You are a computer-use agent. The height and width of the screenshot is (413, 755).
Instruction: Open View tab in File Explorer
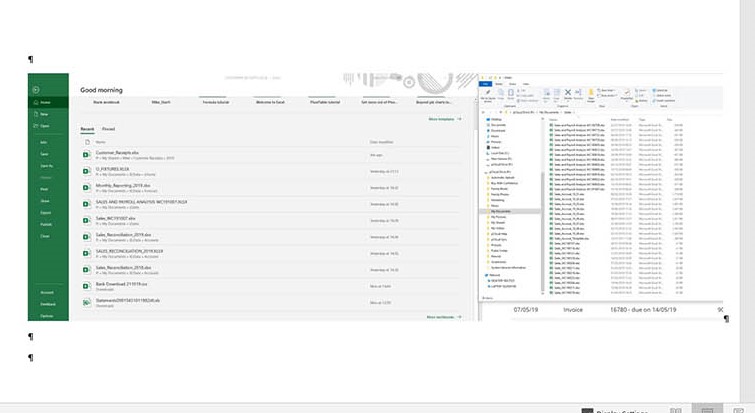[526, 84]
